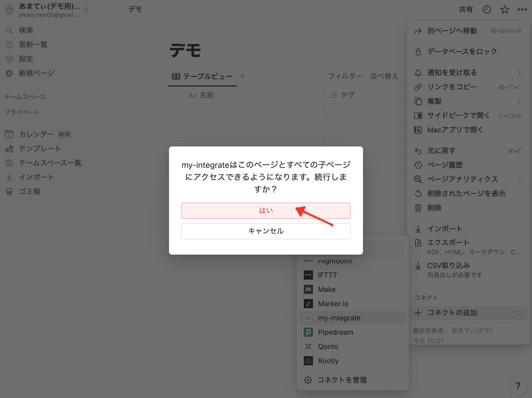Click the plus icon beside コネクトの追加
Image resolution: width=532 pixels, height=398 pixels.
pos(418,313)
